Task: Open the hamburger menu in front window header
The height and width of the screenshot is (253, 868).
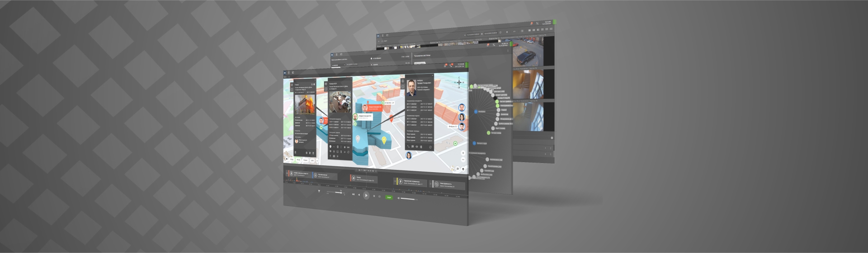Action: 290,72
